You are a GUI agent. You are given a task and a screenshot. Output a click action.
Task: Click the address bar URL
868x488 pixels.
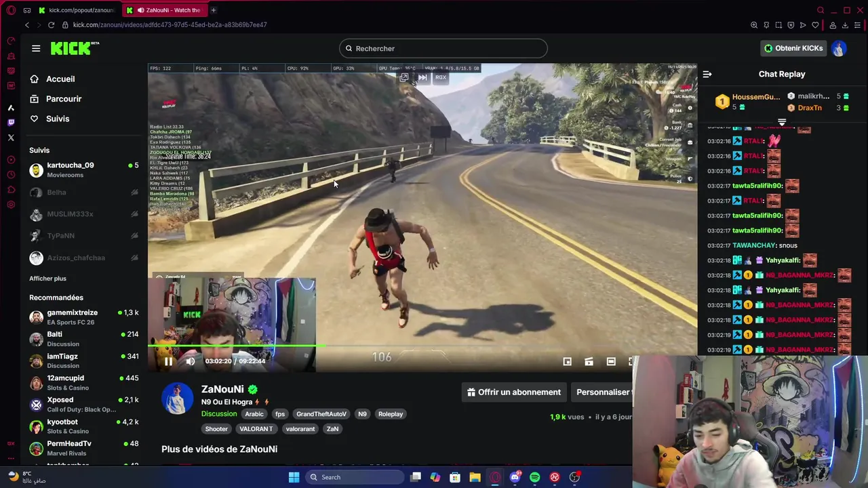170,25
